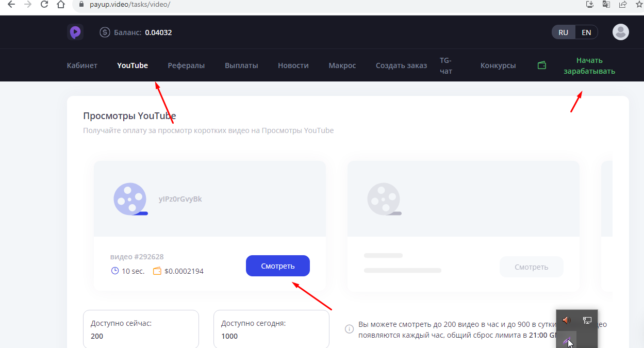Open the Создать заказ menu item
Screen dimensions: 644x348
(x=402, y=65)
